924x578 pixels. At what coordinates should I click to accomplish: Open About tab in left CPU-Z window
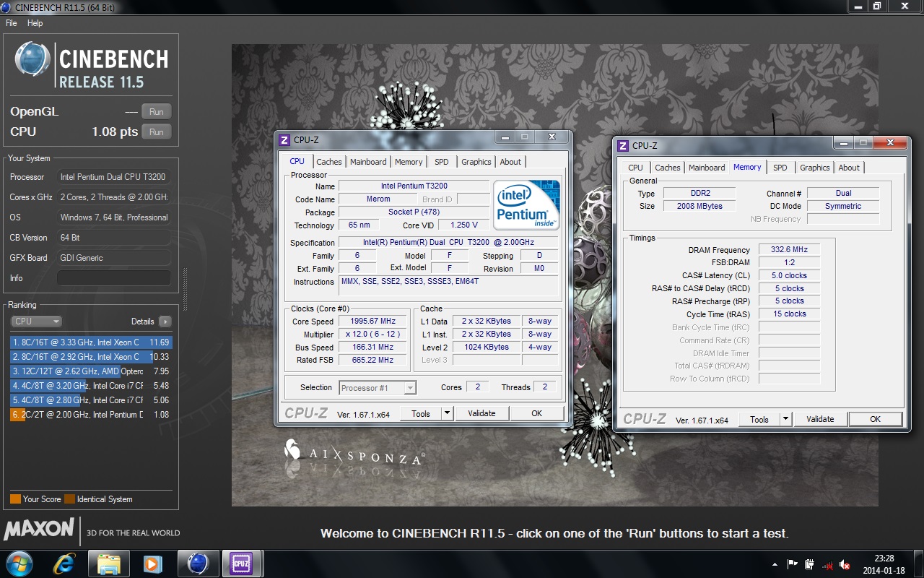coord(510,162)
